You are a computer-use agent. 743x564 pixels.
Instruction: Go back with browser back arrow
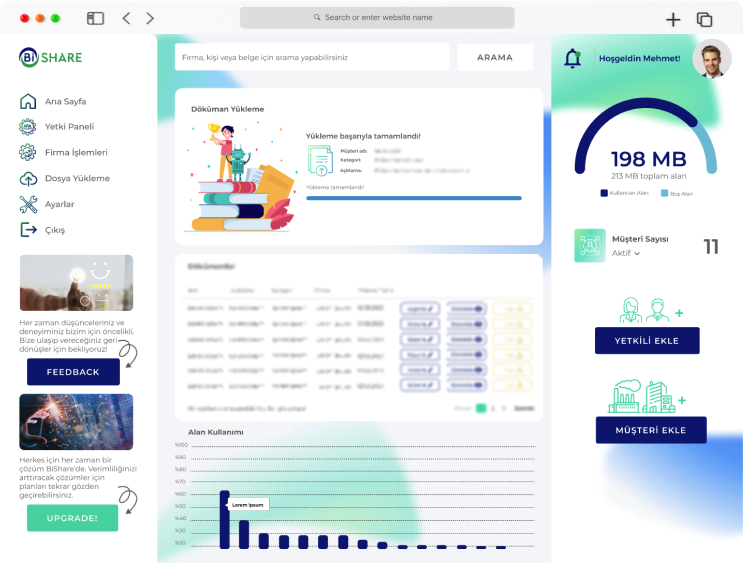(x=126, y=18)
